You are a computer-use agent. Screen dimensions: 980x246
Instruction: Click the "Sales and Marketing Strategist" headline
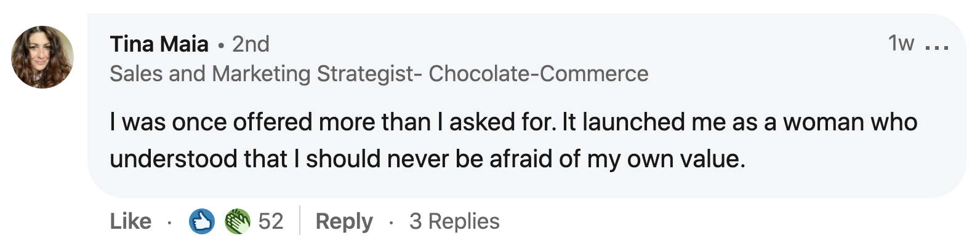(262, 74)
